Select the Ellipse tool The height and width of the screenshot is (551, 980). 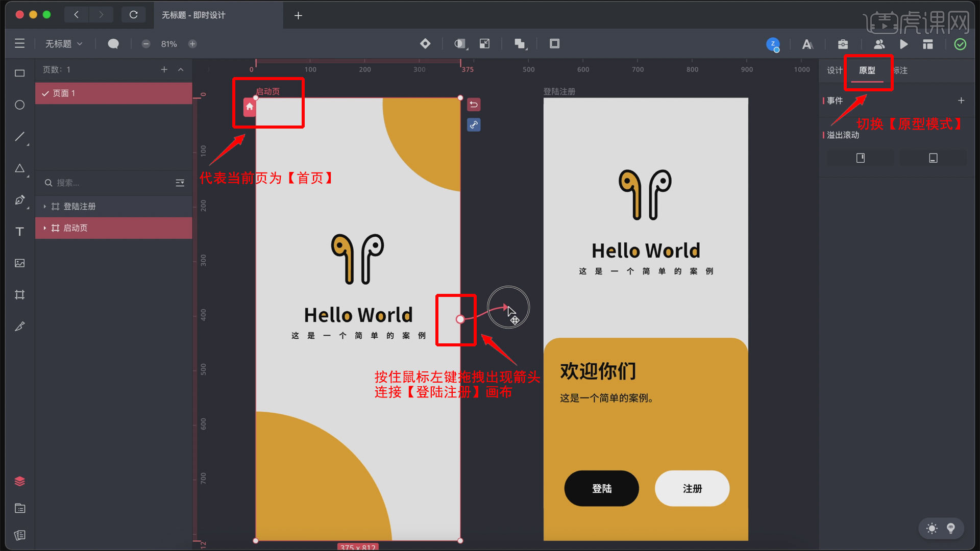coord(20,105)
